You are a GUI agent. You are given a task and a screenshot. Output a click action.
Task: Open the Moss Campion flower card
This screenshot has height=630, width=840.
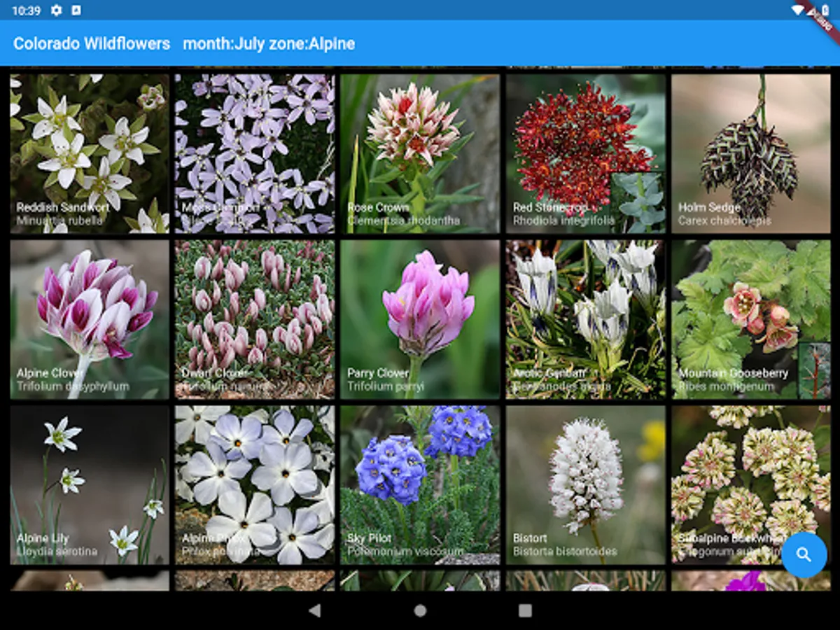tap(255, 153)
